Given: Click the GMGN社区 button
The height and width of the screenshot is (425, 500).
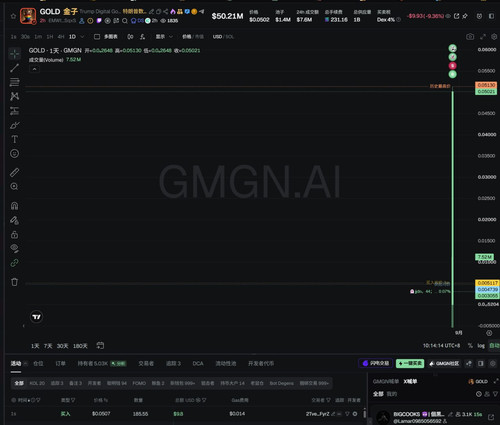Looking at the screenshot, I should [x=444, y=363].
